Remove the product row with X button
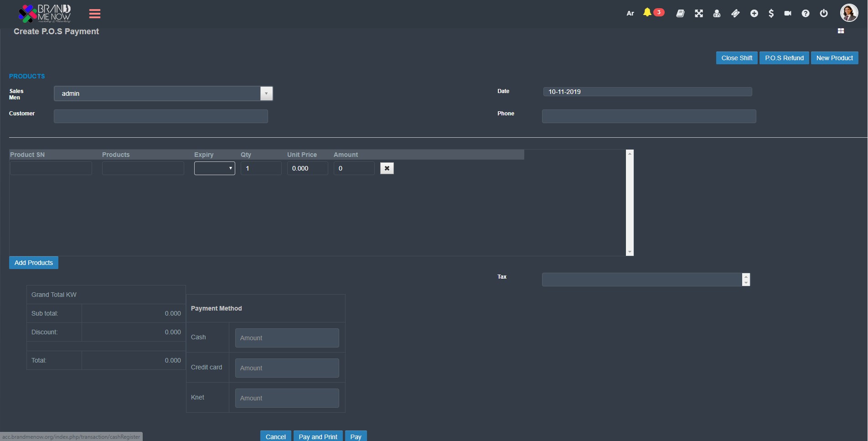The height and width of the screenshot is (441, 868). [x=387, y=168]
